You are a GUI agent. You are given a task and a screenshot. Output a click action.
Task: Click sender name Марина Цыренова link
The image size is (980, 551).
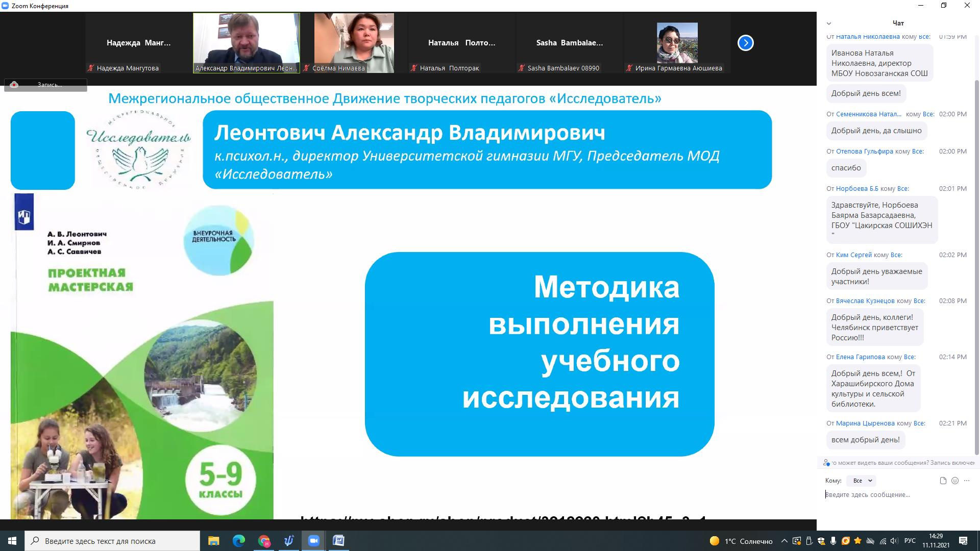point(865,423)
